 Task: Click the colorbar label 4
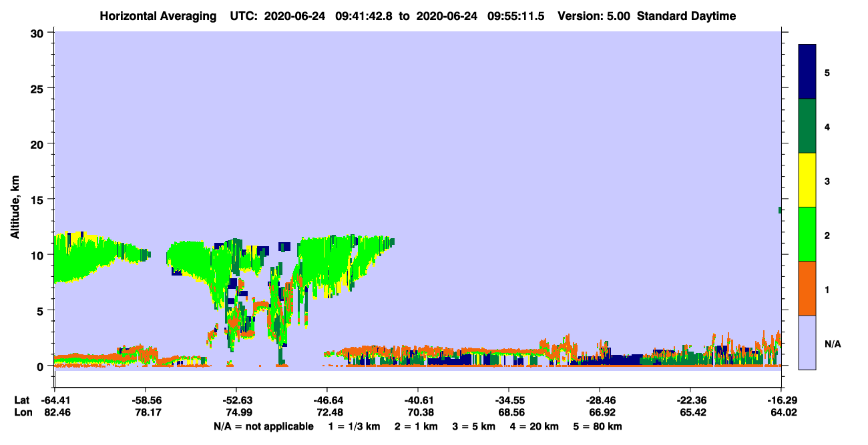pos(827,127)
